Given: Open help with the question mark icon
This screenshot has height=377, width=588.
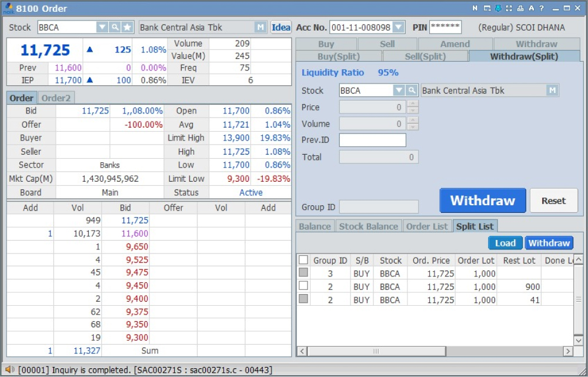Looking at the screenshot, I should click(542, 8).
